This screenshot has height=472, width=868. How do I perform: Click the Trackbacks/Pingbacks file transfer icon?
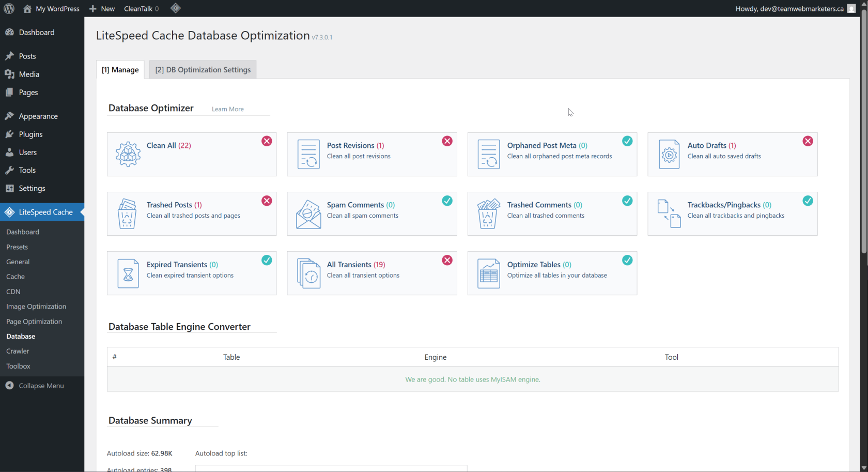(x=669, y=214)
